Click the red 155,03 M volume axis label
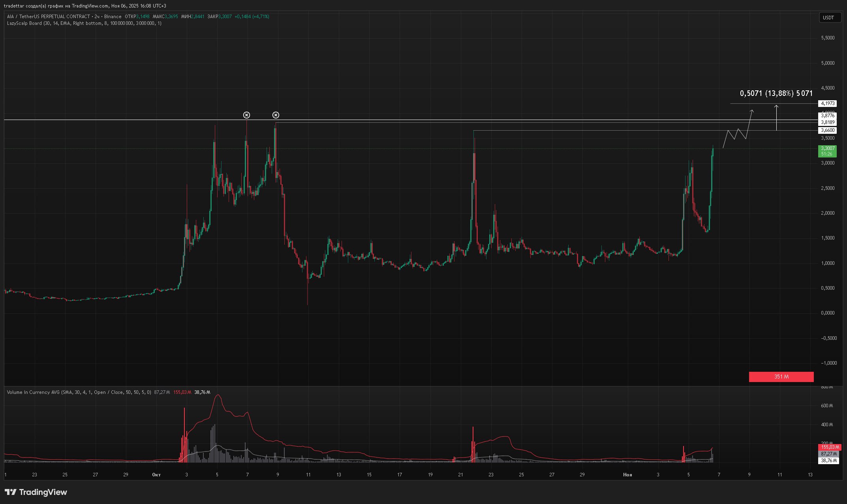847x504 pixels. [x=830, y=447]
